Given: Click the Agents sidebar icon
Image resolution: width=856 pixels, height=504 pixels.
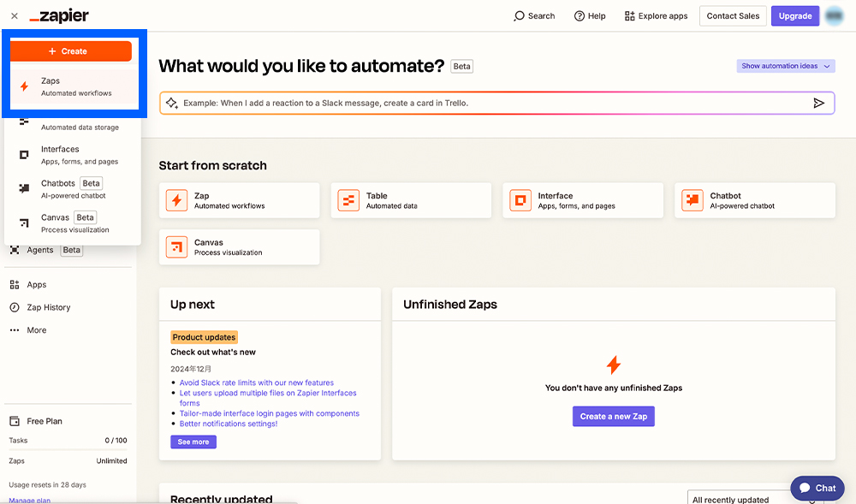Looking at the screenshot, I should coord(15,250).
